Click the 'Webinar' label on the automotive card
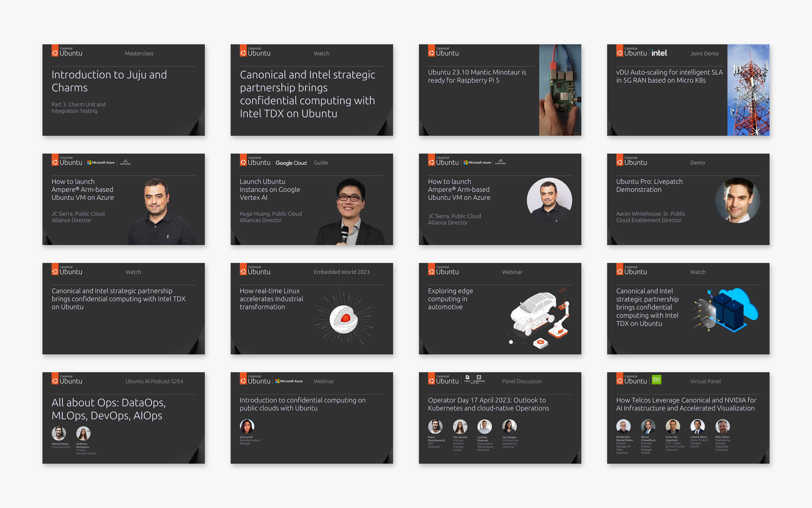The height and width of the screenshot is (508, 812). point(512,272)
